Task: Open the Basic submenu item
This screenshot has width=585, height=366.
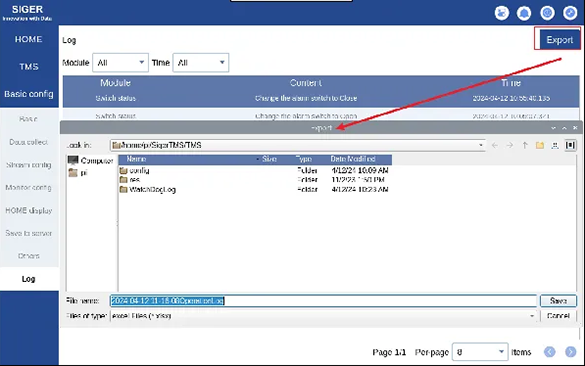Action: (x=29, y=119)
